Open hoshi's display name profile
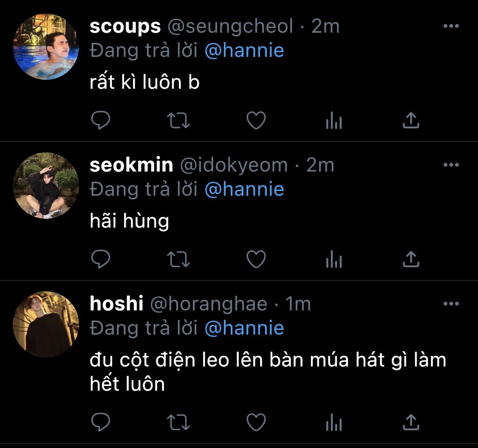Image resolution: width=478 pixels, height=448 pixels. coord(116,304)
